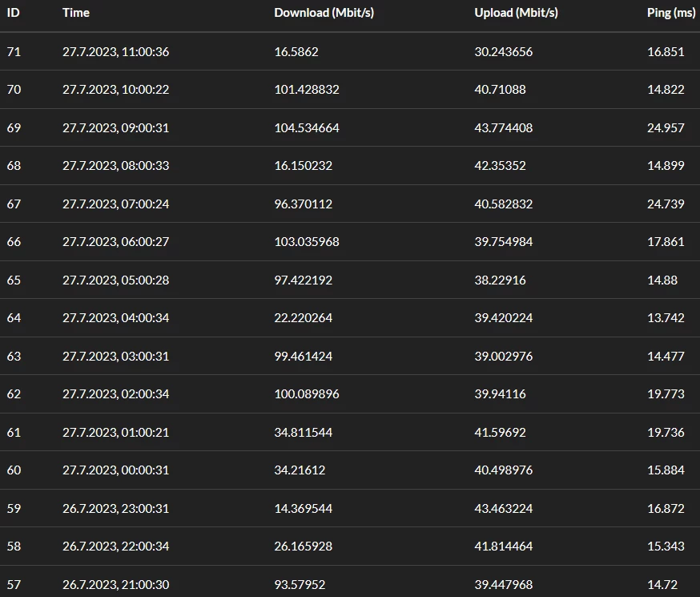Image resolution: width=700 pixels, height=597 pixels.
Task: Select the row with ID 71
Action: coord(14,52)
